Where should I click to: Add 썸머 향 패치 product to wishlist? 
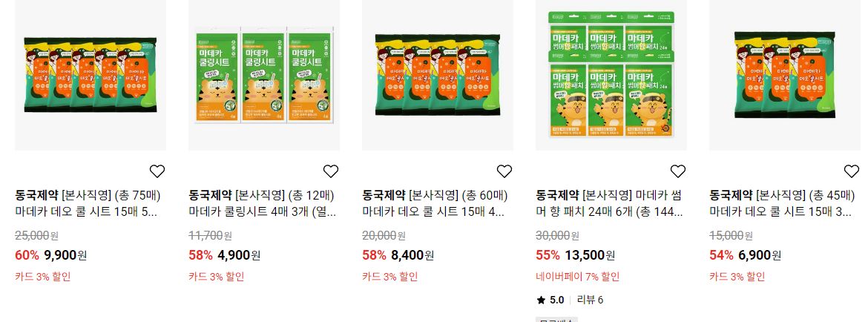coord(677,171)
